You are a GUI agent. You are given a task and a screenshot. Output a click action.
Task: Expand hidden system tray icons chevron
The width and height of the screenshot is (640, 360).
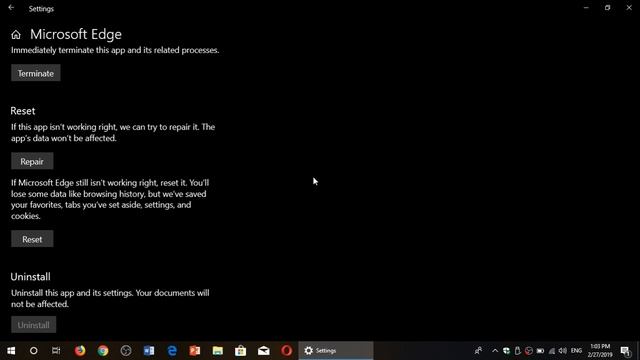click(x=495, y=351)
